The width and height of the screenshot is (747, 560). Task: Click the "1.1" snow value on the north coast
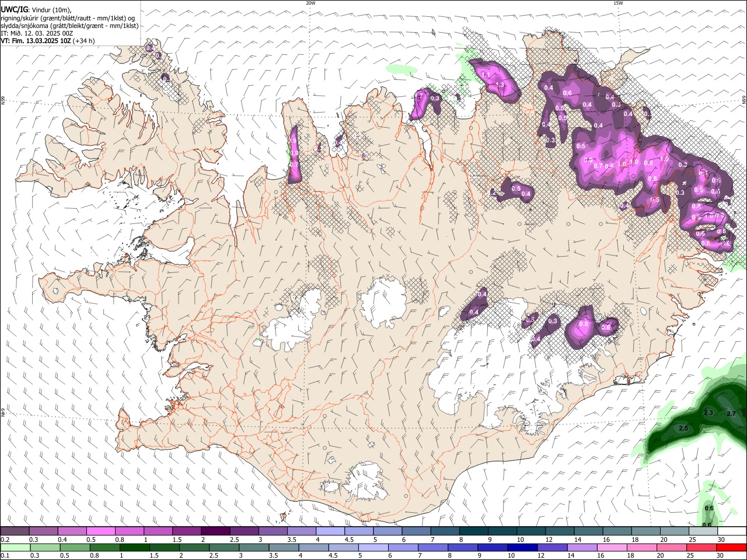(x=486, y=76)
